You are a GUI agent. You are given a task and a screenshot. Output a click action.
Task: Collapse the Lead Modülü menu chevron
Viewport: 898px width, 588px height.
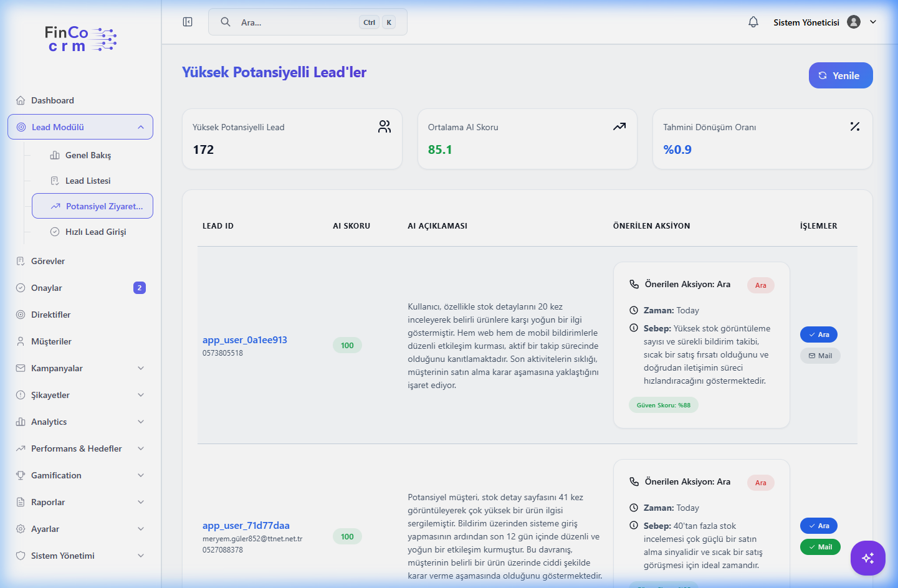(141, 127)
